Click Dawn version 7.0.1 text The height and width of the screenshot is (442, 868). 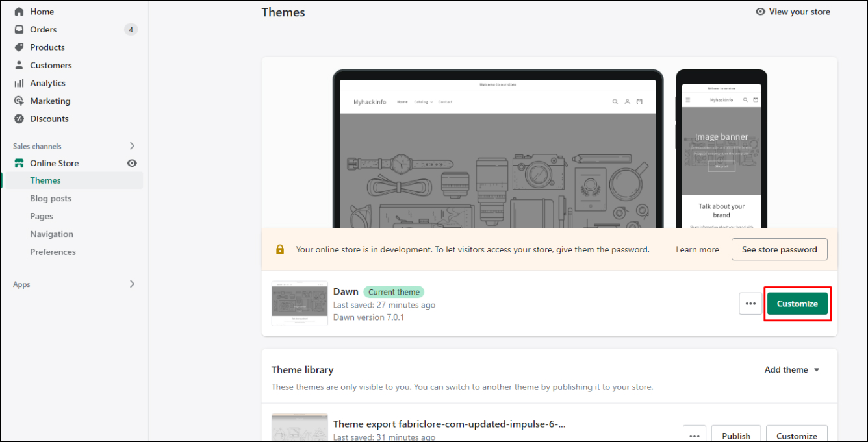click(x=369, y=317)
